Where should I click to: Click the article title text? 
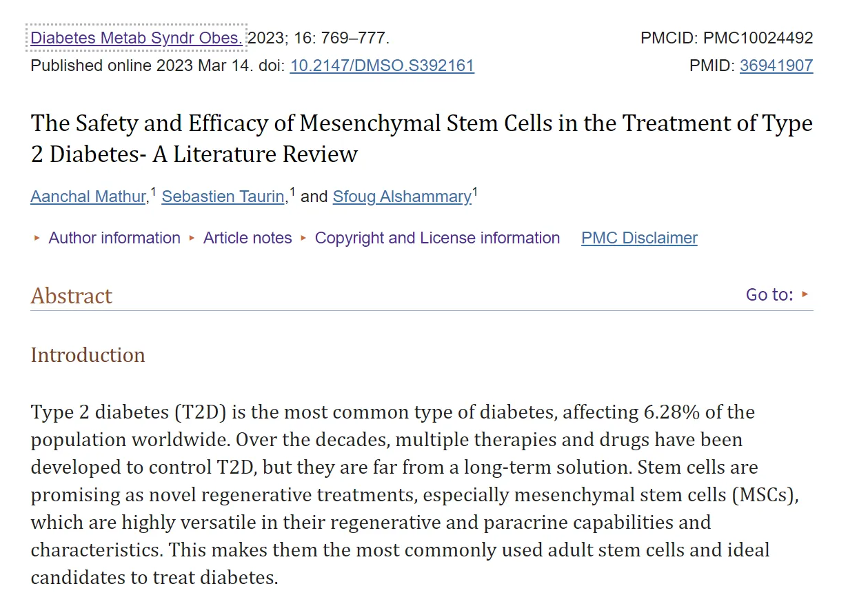pyautogui.click(x=421, y=139)
